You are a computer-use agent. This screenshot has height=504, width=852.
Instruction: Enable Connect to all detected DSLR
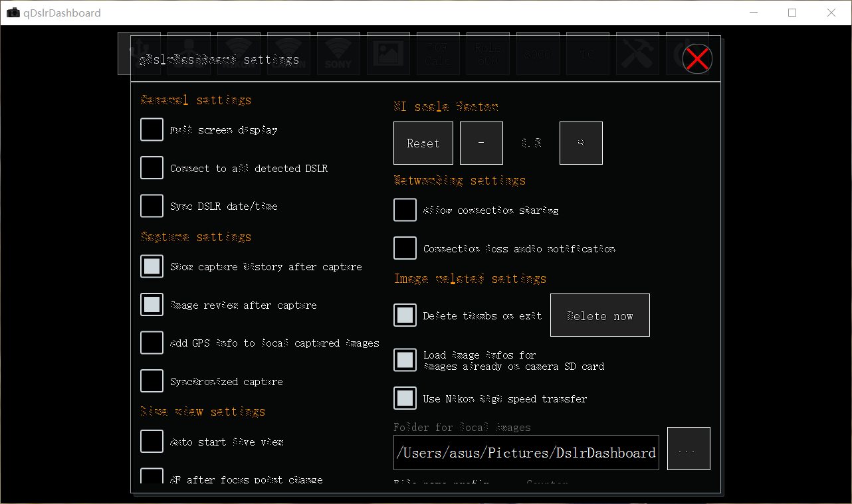point(152,168)
